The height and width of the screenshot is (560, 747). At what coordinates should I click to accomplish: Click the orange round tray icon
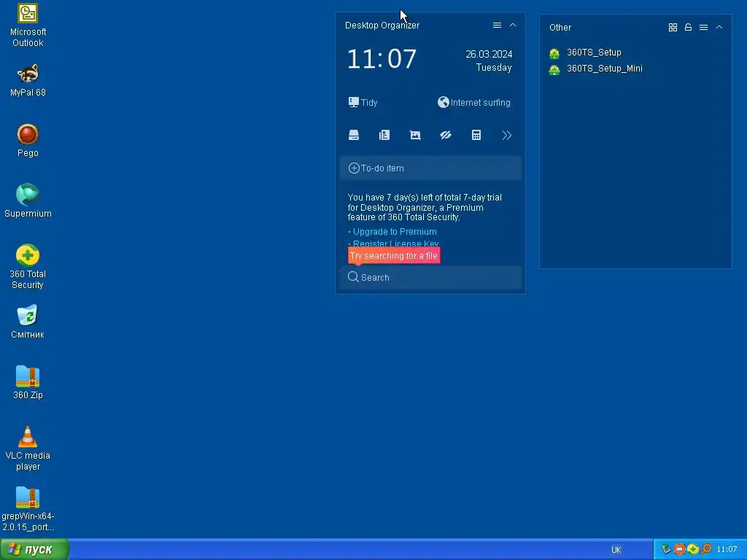point(679,549)
